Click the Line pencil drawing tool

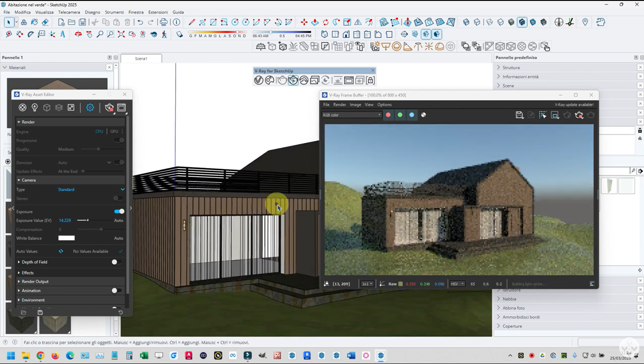pos(192,22)
